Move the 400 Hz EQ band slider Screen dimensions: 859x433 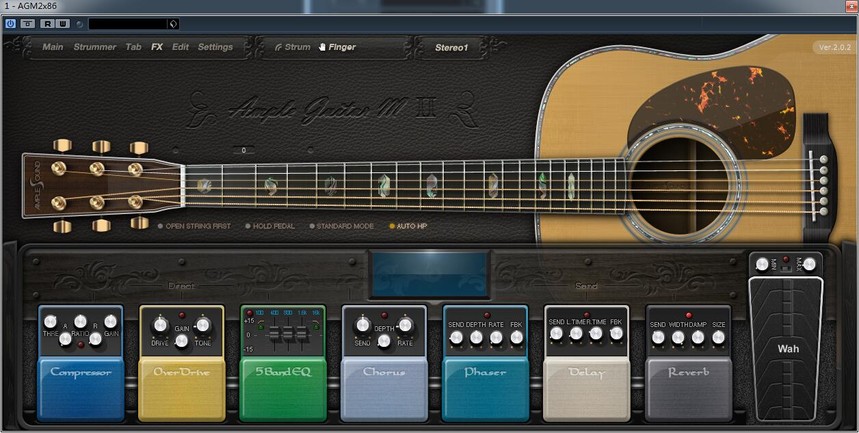276,334
